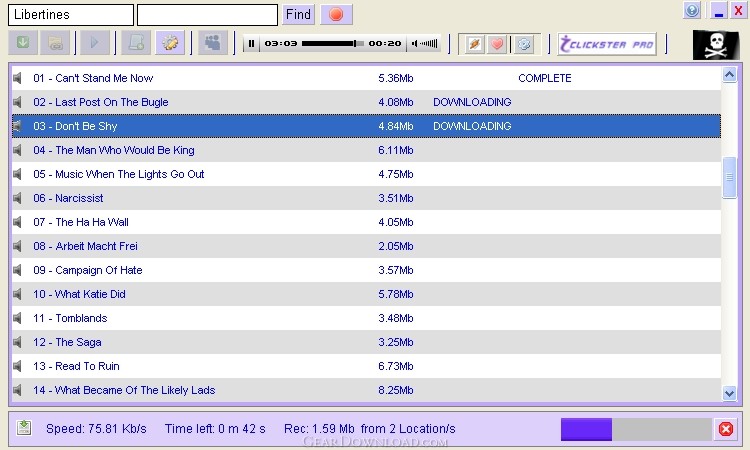Select track '14 - What Became Of The Likely Lads'
This screenshot has height=450, width=750.
click(x=366, y=390)
